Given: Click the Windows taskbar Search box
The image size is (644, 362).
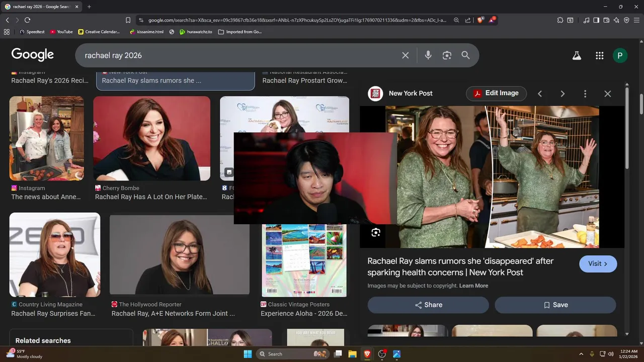Looking at the screenshot, I should tap(293, 354).
